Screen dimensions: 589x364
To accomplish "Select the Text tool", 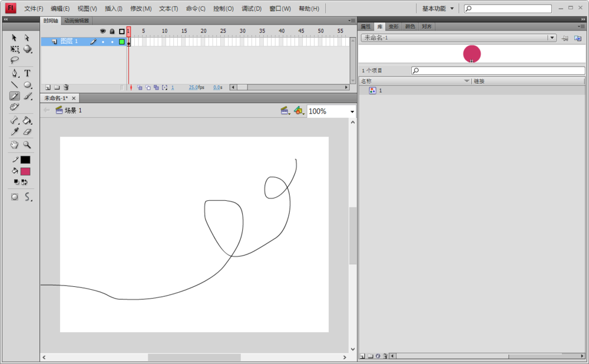I will (27, 73).
